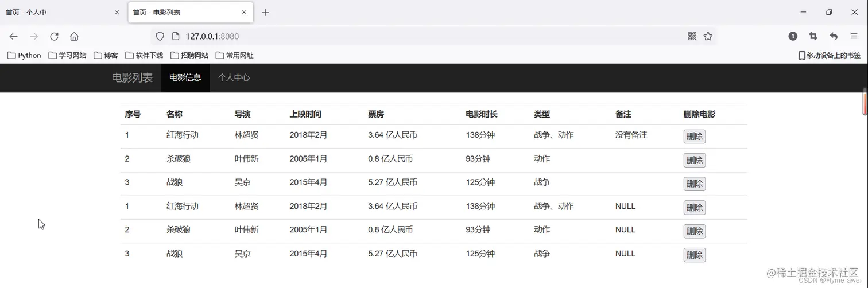Click the 没有备注 remark cell
The image size is (868, 288).
631,135
